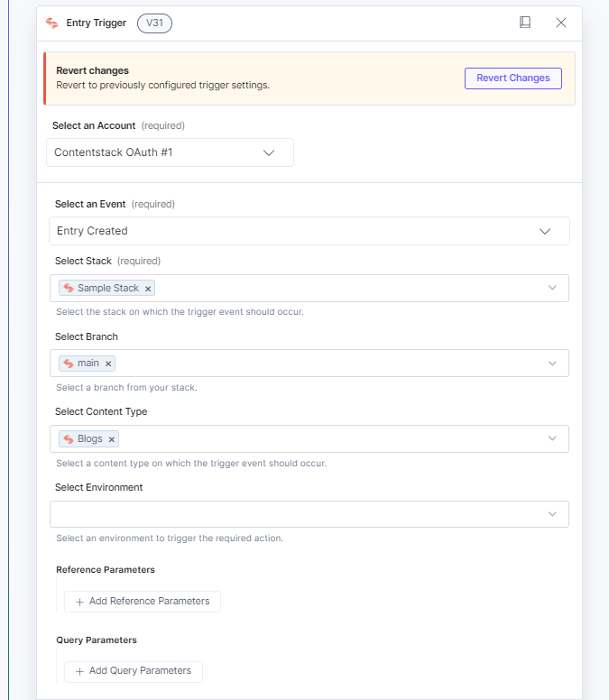Image resolution: width=609 pixels, height=700 pixels.
Task: Expand the Select Stack dropdown arrow
Action: tap(552, 288)
